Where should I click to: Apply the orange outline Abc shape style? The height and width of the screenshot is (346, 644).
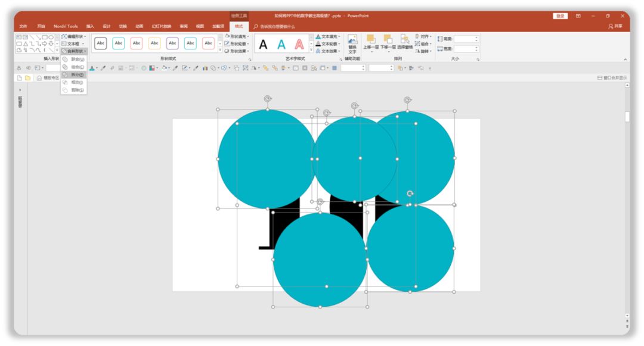click(x=154, y=43)
